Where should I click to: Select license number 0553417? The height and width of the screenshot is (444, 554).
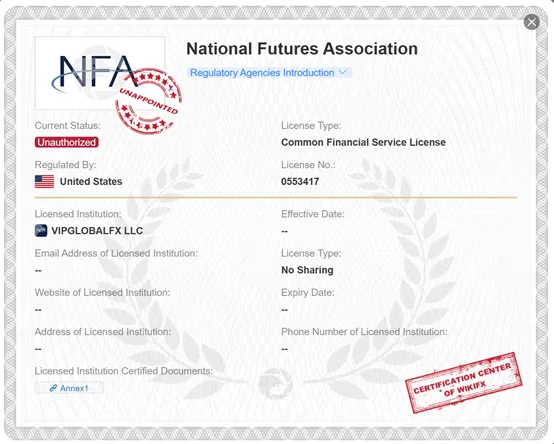point(300,182)
